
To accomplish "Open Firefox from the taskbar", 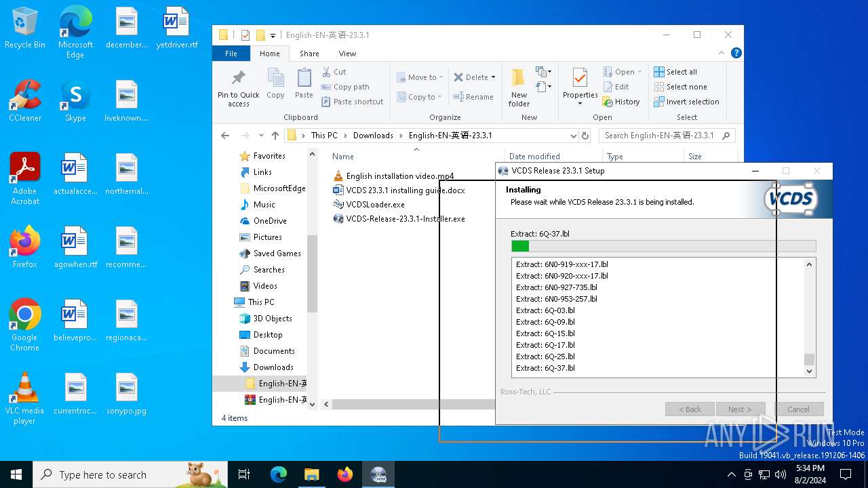I will 345,474.
